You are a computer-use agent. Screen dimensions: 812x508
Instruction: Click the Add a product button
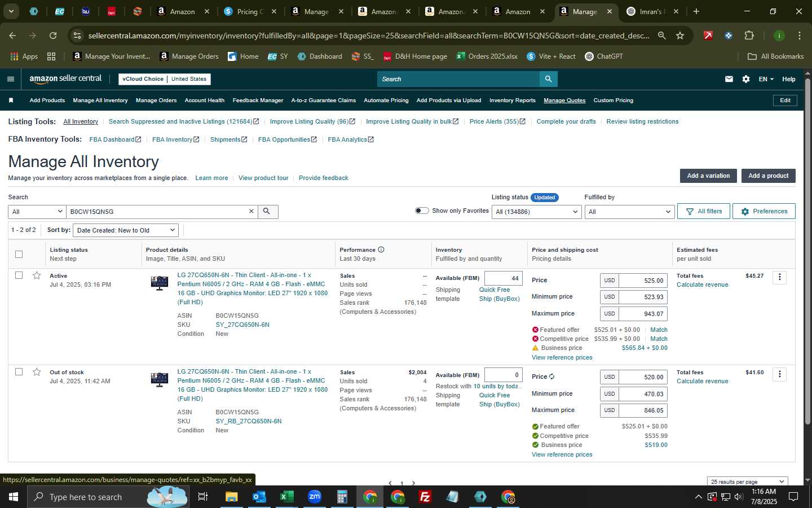click(x=768, y=176)
